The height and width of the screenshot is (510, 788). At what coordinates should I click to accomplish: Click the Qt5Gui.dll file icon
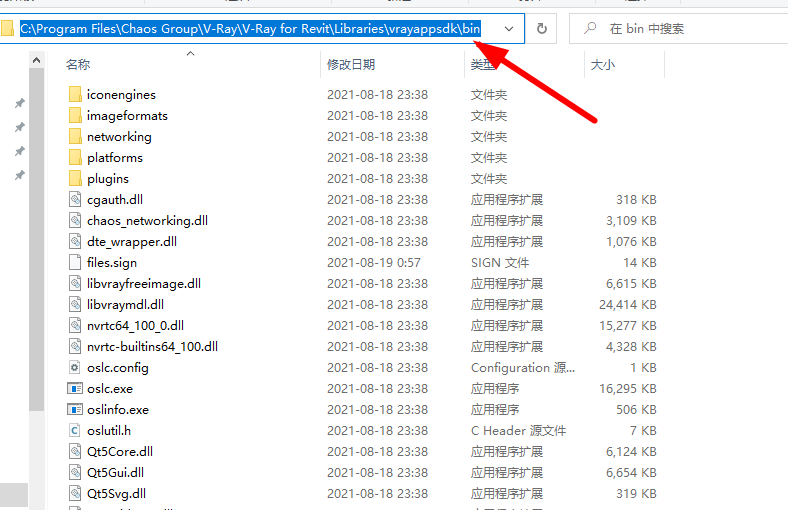[x=75, y=473]
